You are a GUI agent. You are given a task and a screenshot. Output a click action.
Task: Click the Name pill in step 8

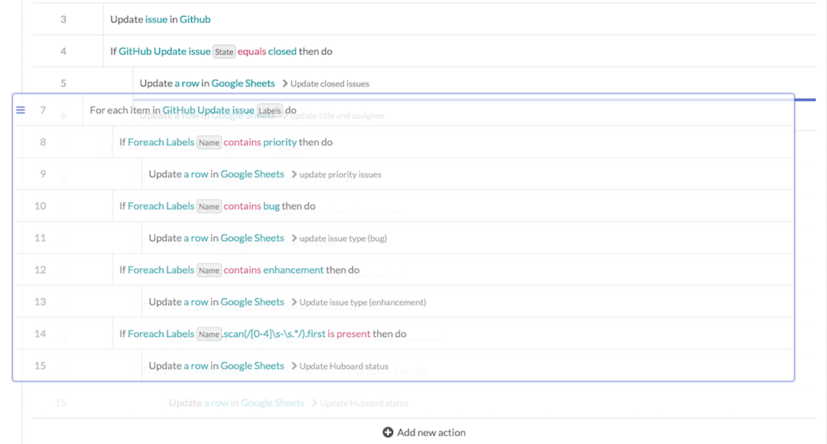pos(209,142)
